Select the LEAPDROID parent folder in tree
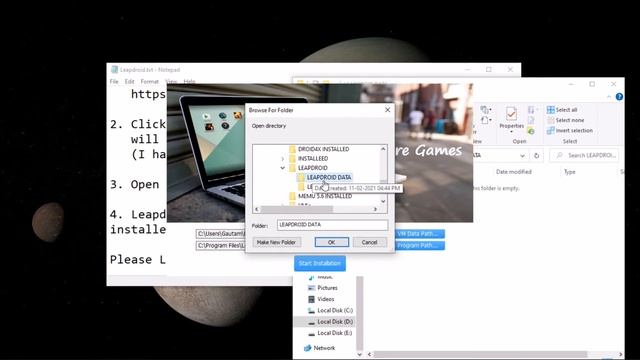Image resolution: width=640 pixels, height=360 pixels. tap(313, 168)
